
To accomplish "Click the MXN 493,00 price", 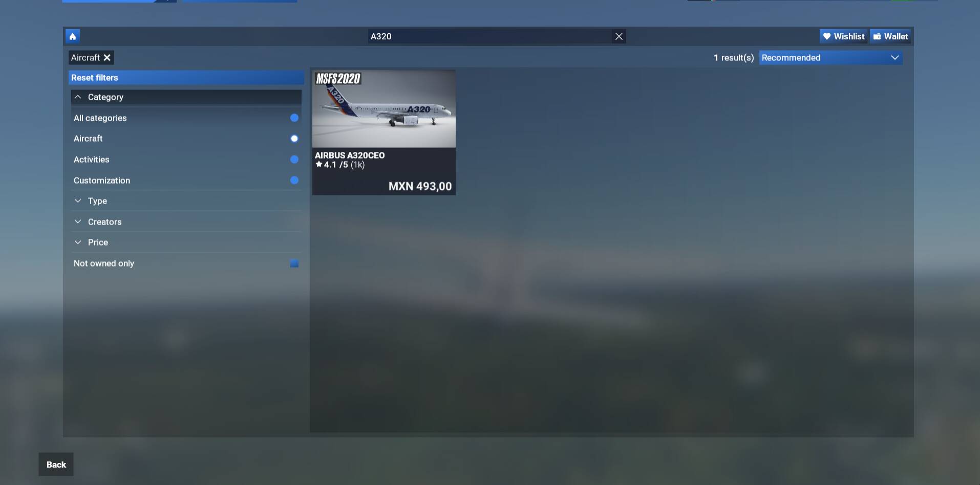I will (x=420, y=186).
